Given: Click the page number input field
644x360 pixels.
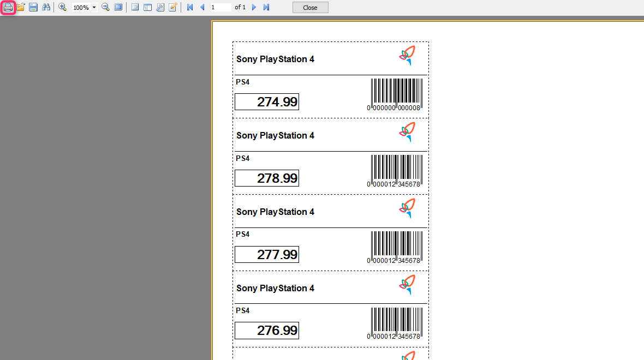Looking at the screenshot, I should pyautogui.click(x=220, y=8).
